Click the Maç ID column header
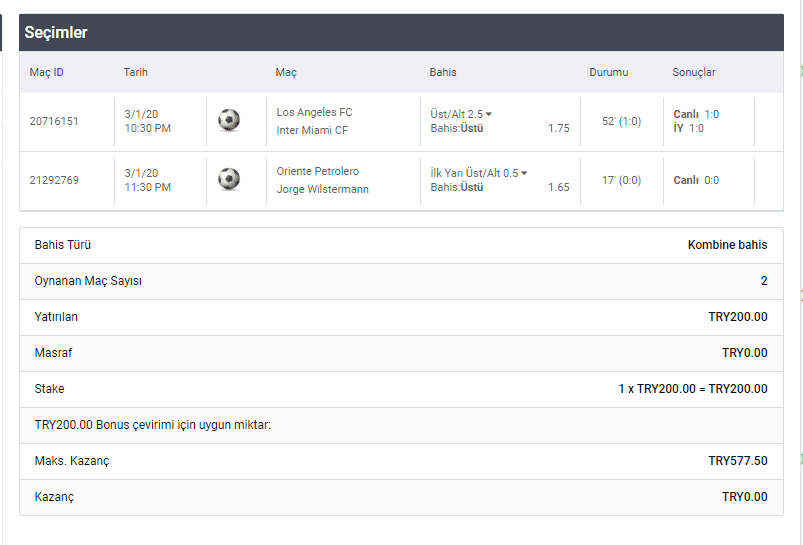Viewport: 803px width, 545px height. coord(47,72)
